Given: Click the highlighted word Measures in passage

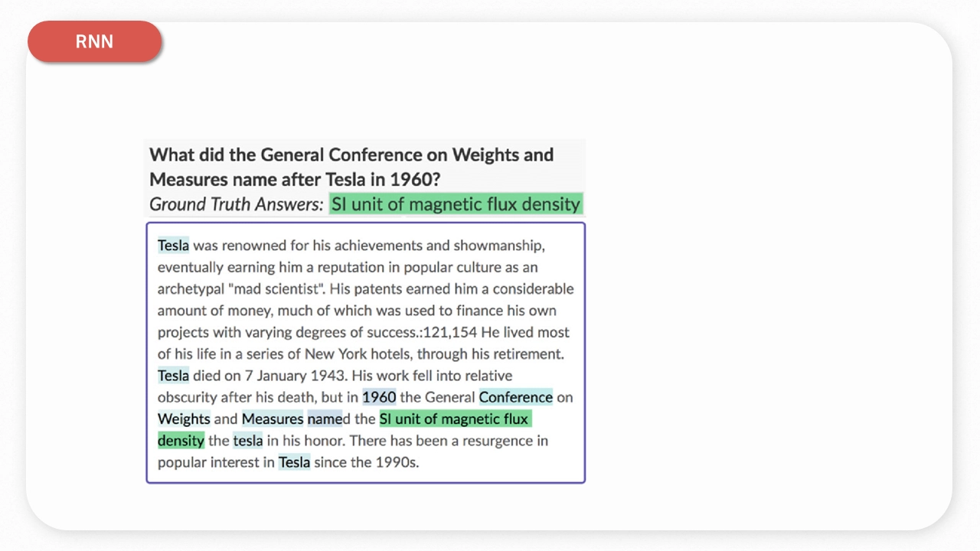Looking at the screenshot, I should click(273, 419).
